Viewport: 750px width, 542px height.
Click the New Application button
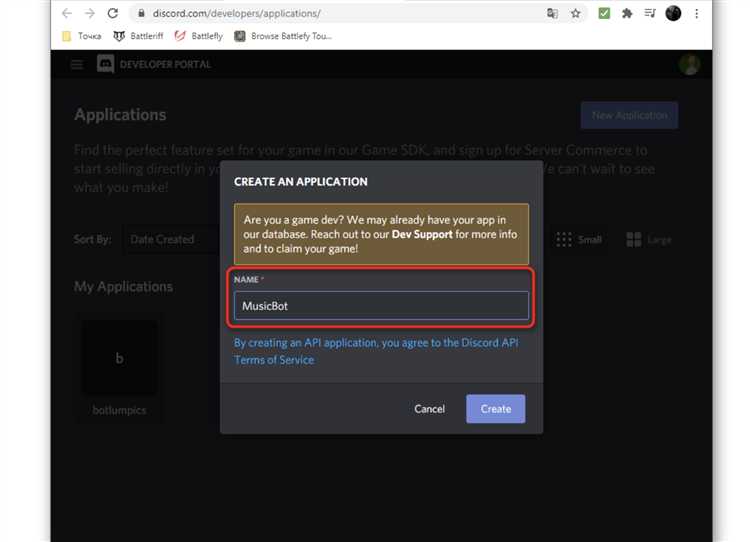tap(629, 115)
